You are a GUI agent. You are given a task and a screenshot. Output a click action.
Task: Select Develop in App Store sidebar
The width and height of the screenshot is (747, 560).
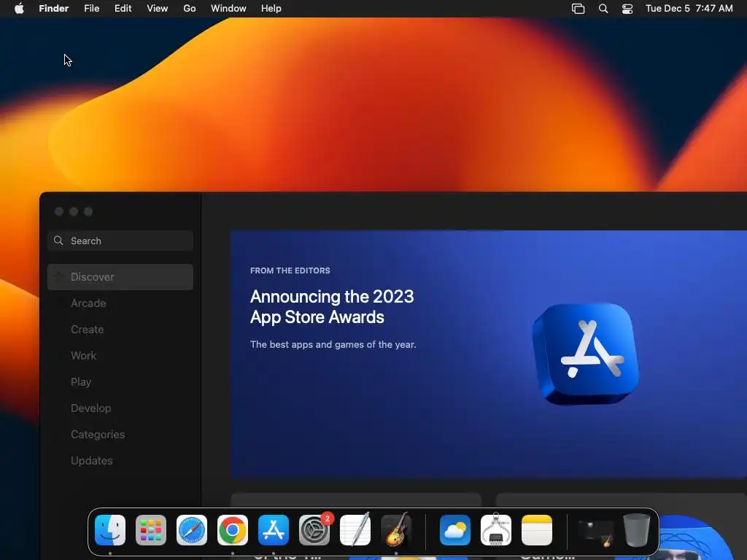120,408
